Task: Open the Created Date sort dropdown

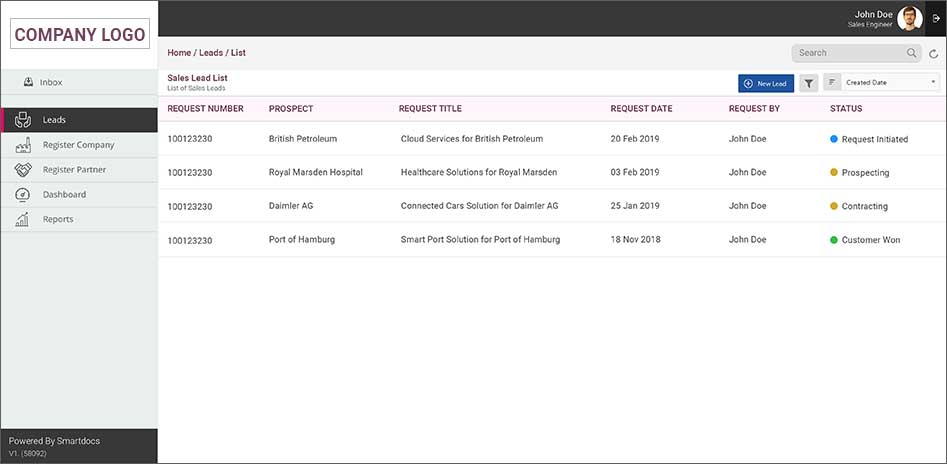Action: tap(890, 83)
